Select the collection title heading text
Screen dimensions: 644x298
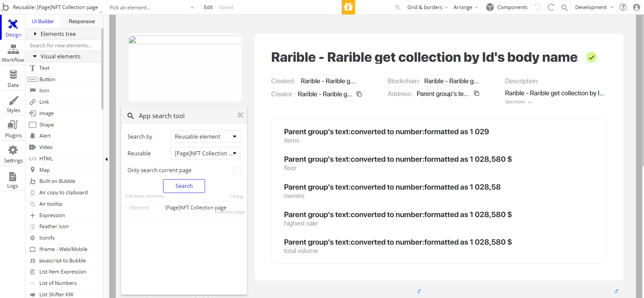424,57
